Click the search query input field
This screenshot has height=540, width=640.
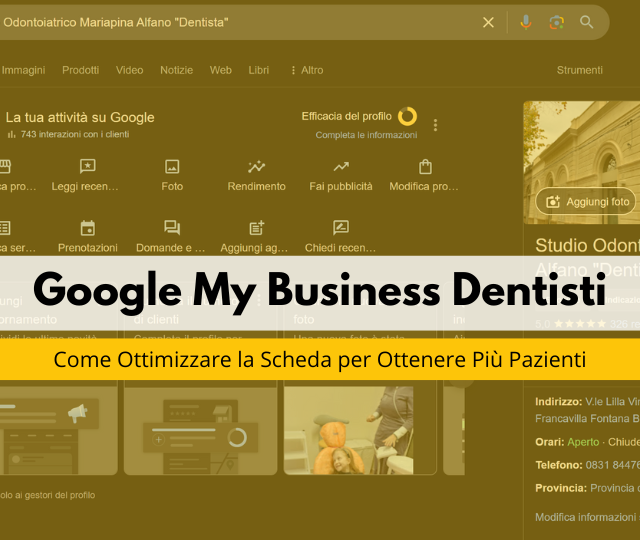237,22
